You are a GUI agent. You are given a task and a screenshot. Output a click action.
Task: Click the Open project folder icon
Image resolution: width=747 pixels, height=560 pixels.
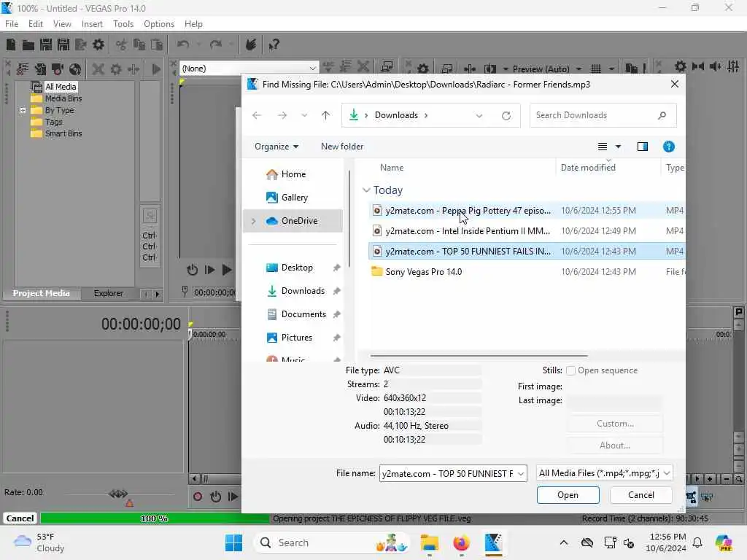click(28, 45)
